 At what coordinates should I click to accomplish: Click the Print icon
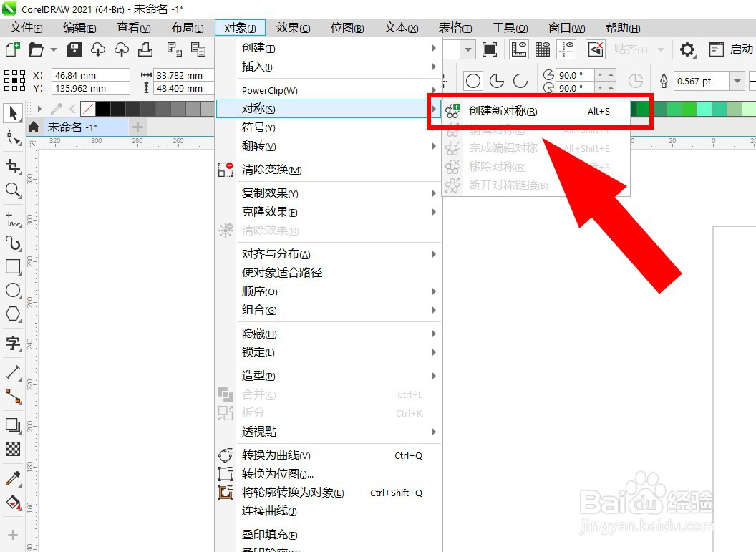(x=145, y=49)
